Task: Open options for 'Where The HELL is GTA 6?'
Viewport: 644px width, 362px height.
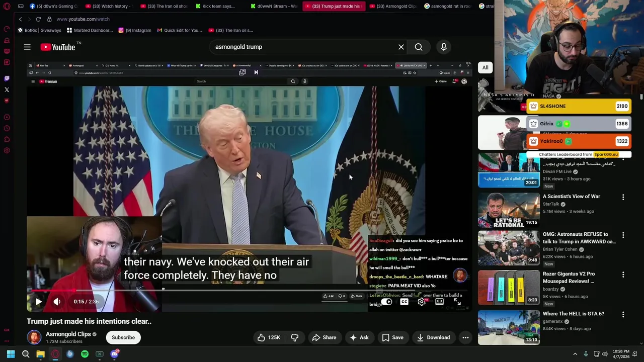Action: click(623, 314)
